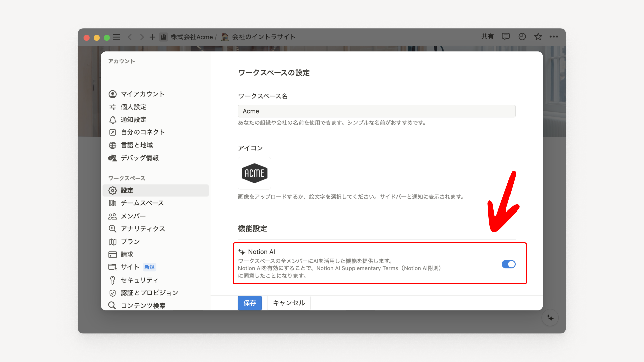Click the blue 保存 save button
Screen dimensions: 644x362
250,303
